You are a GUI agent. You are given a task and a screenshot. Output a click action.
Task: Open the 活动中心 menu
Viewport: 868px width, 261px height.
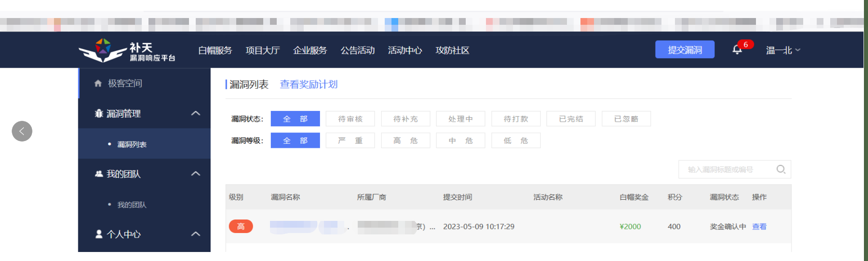pyautogui.click(x=405, y=50)
